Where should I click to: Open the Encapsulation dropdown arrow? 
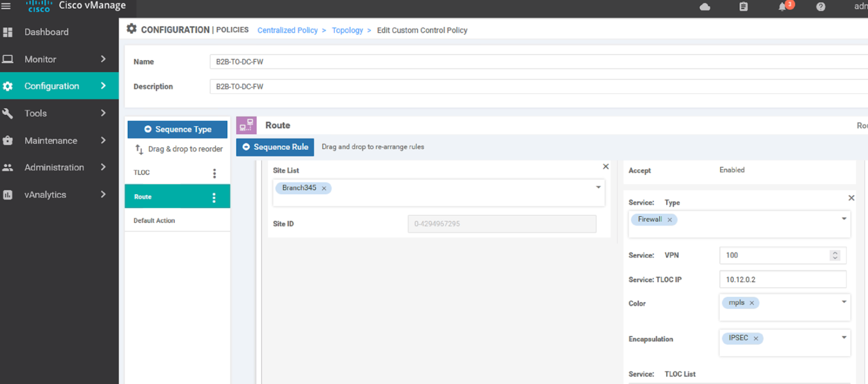click(844, 337)
